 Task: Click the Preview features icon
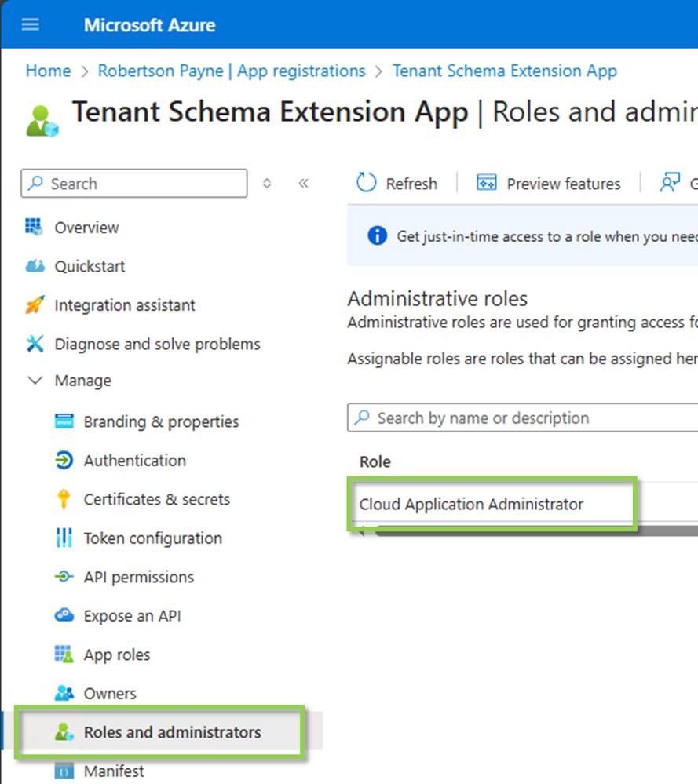click(x=486, y=183)
